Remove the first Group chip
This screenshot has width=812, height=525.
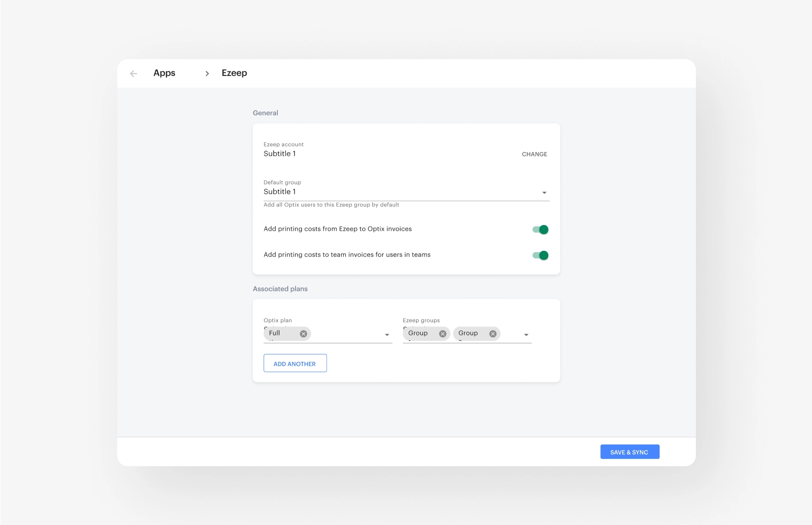click(443, 334)
